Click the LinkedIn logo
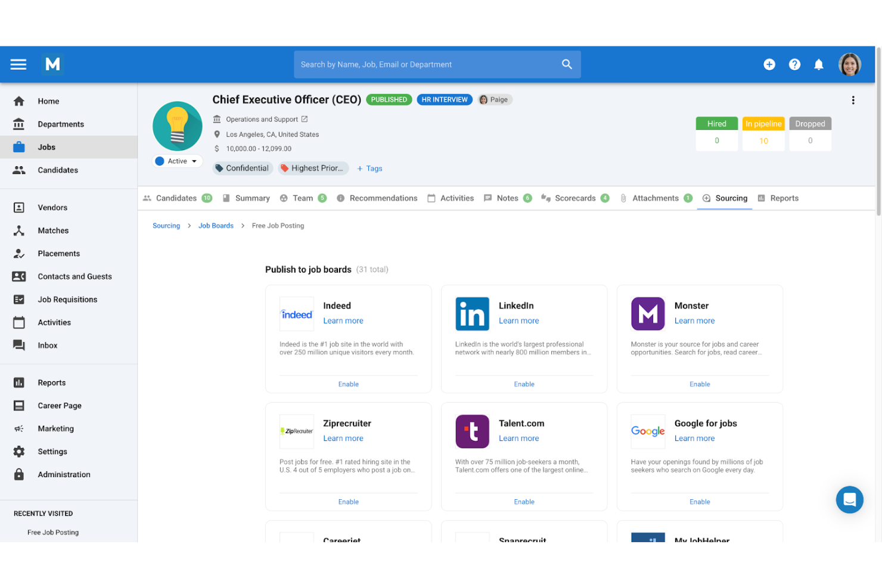The image size is (882, 588). [x=472, y=314]
